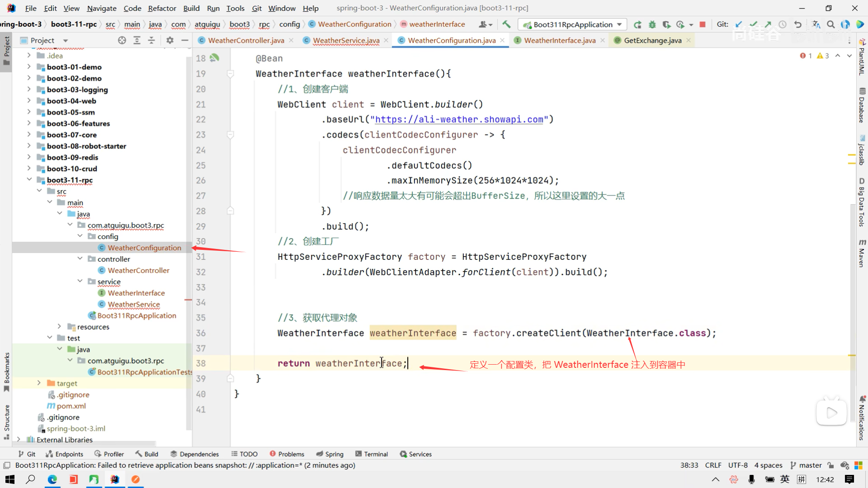
Task: Switch to the WeatherInterface.java tab
Action: pos(559,40)
